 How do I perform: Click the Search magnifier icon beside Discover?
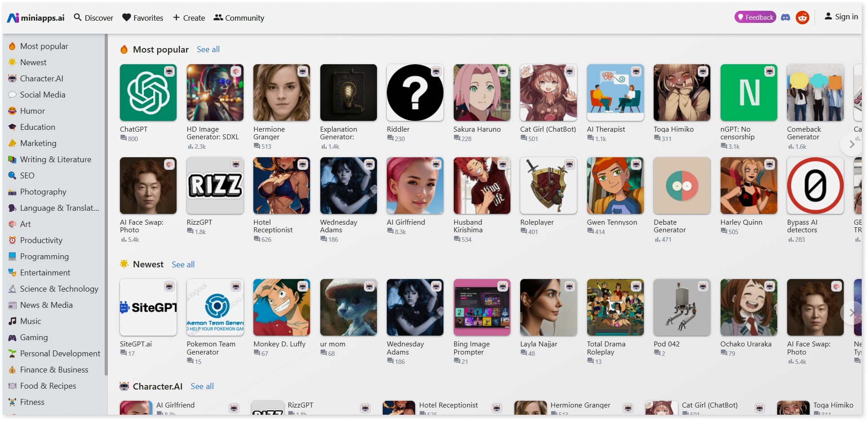[78, 18]
